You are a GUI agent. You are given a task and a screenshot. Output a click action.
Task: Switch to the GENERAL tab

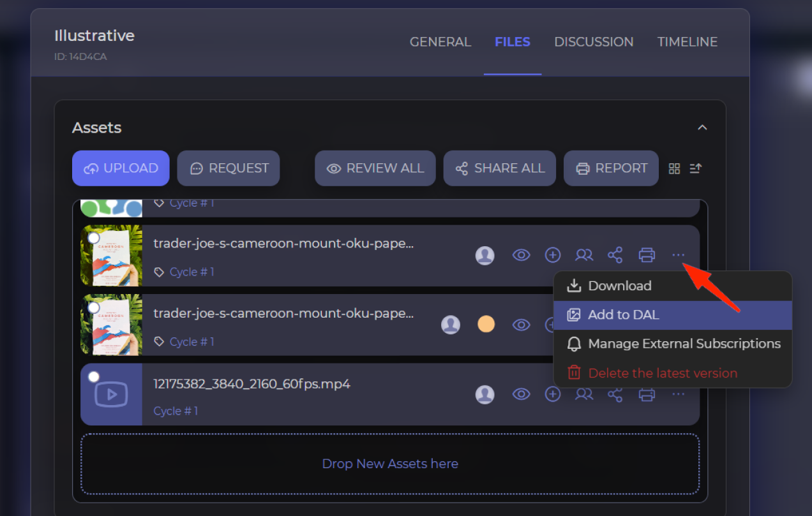click(440, 42)
